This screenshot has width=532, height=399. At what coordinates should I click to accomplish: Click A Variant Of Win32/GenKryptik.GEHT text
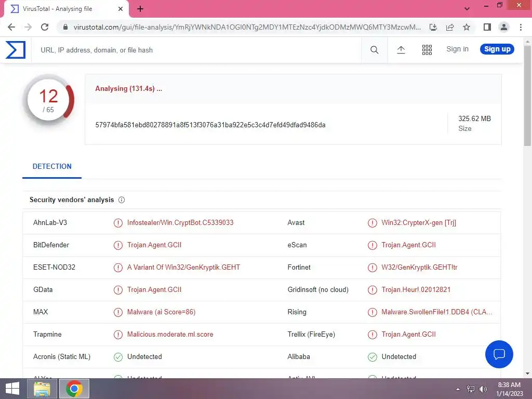tap(183, 267)
